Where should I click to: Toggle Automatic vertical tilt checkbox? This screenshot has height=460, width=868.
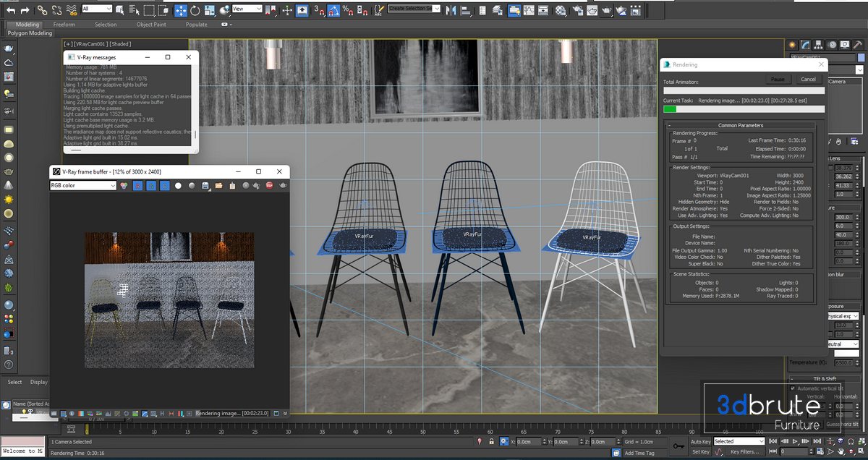(793, 388)
